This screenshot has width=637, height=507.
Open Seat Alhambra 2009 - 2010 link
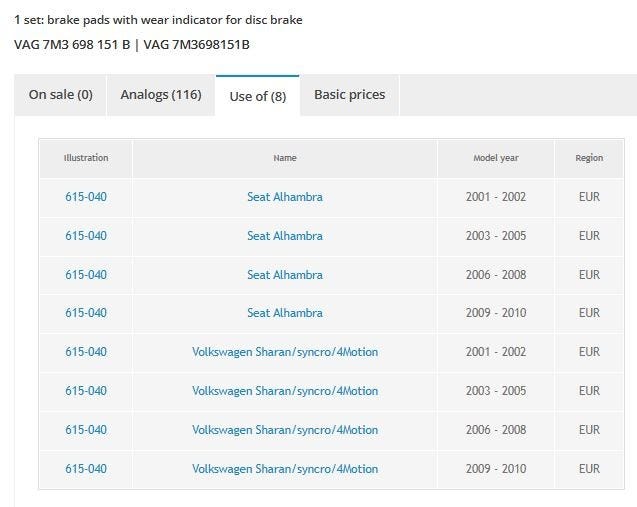[x=285, y=313]
